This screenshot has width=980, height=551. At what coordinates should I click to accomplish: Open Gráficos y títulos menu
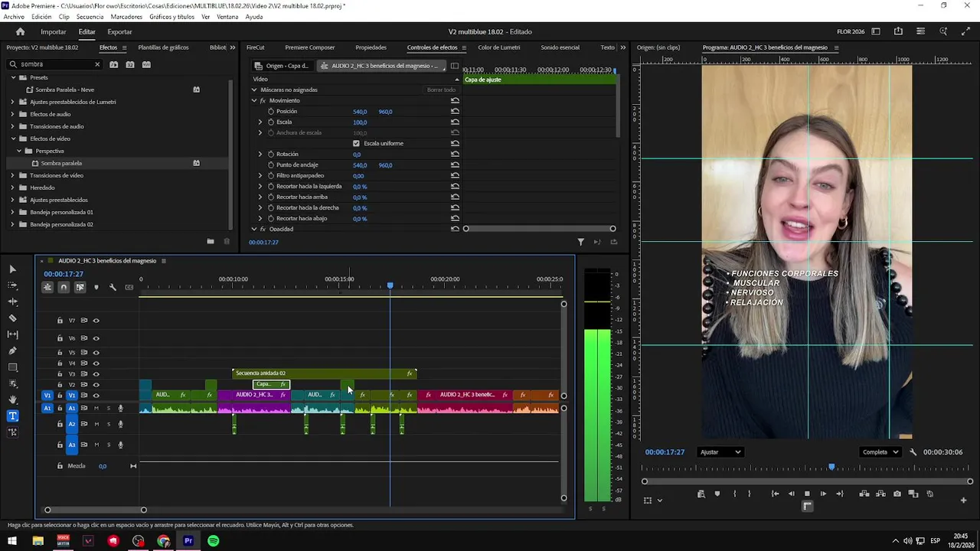click(x=171, y=17)
